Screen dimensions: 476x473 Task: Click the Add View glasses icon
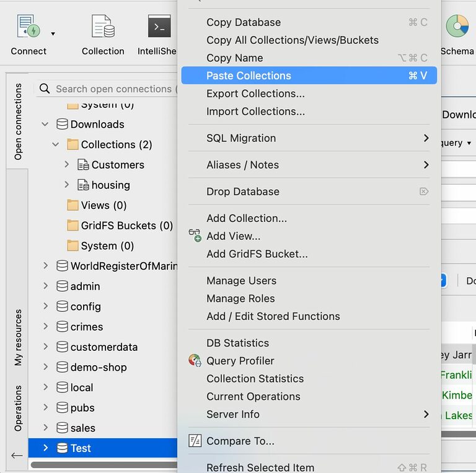click(195, 236)
